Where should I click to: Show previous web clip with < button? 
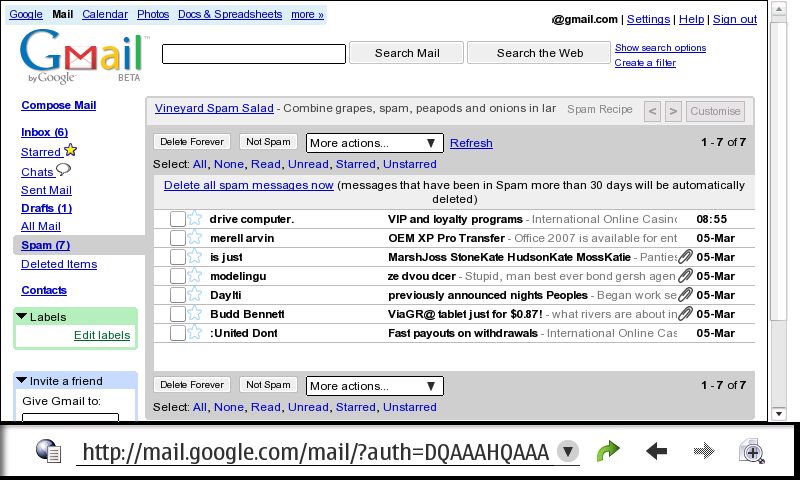653,111
